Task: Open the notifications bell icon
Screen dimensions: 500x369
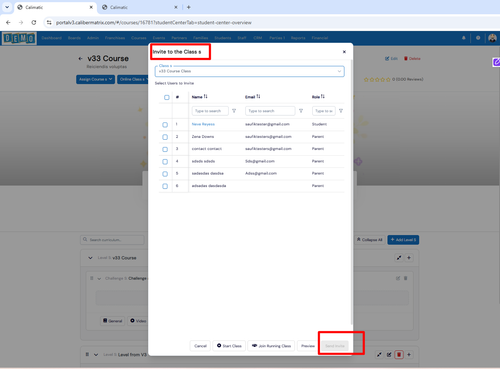Action: tap(464, 38)
